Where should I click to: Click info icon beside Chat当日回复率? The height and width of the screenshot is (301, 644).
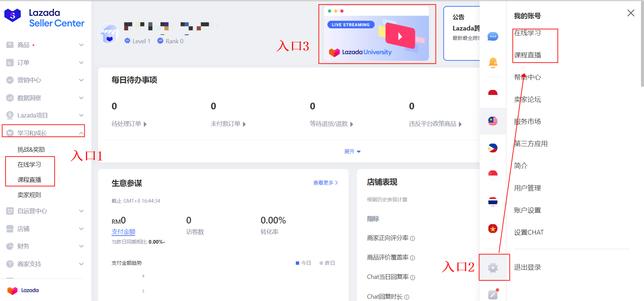(x=413, y=278)
